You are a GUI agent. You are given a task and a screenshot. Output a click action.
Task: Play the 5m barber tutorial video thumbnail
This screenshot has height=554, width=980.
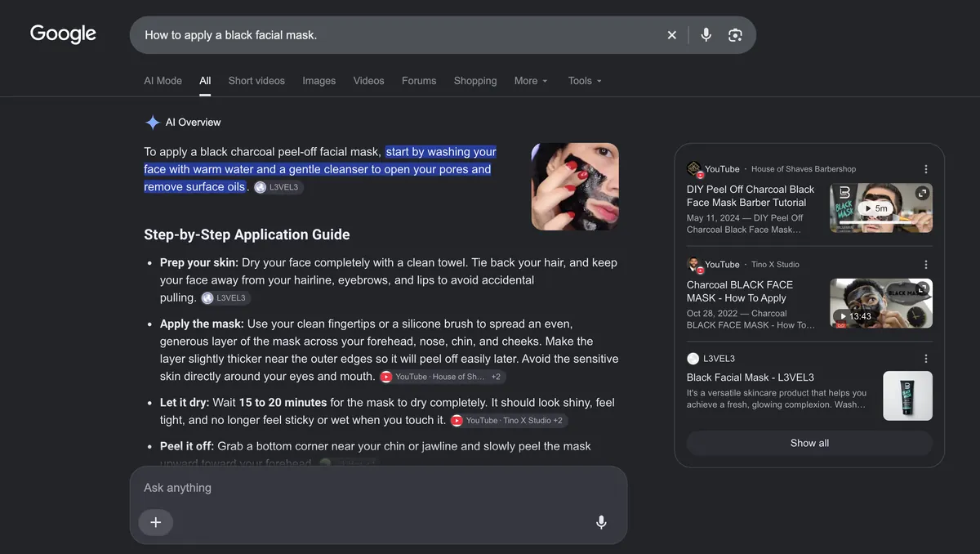881,208
